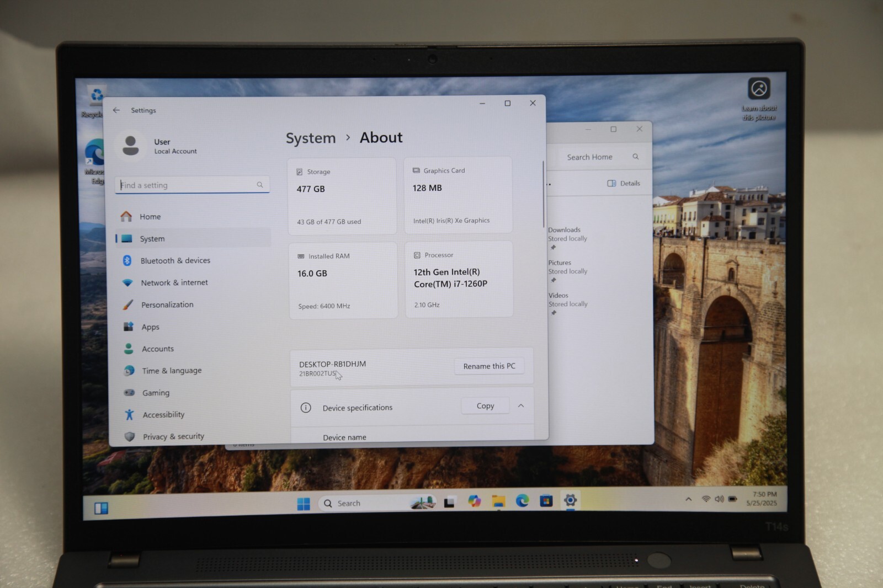883x588 pixels.
Task: Select the Microsoft Edge desktop shortcut
Action: coord(95,162)
